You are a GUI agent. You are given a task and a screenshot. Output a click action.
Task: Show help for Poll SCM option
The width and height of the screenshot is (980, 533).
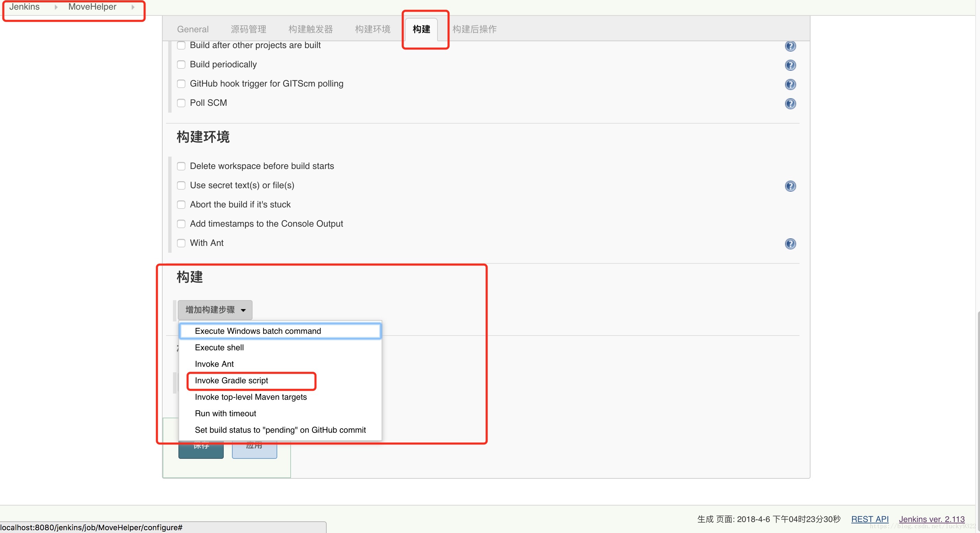click(790, 104)
